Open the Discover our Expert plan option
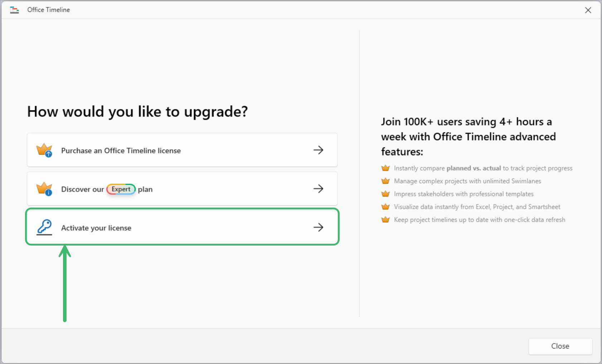The image size is (602, 364). pos(182,189)
